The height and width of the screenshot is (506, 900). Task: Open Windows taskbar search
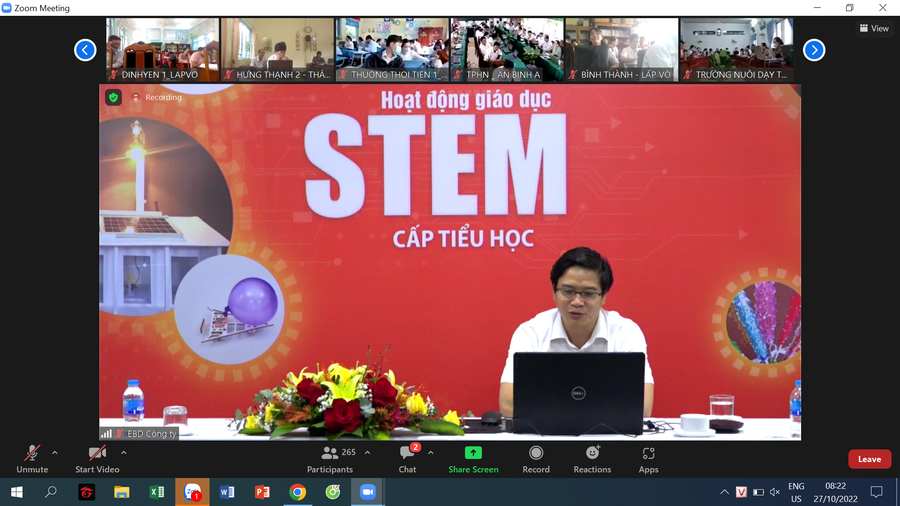point(51,492)
